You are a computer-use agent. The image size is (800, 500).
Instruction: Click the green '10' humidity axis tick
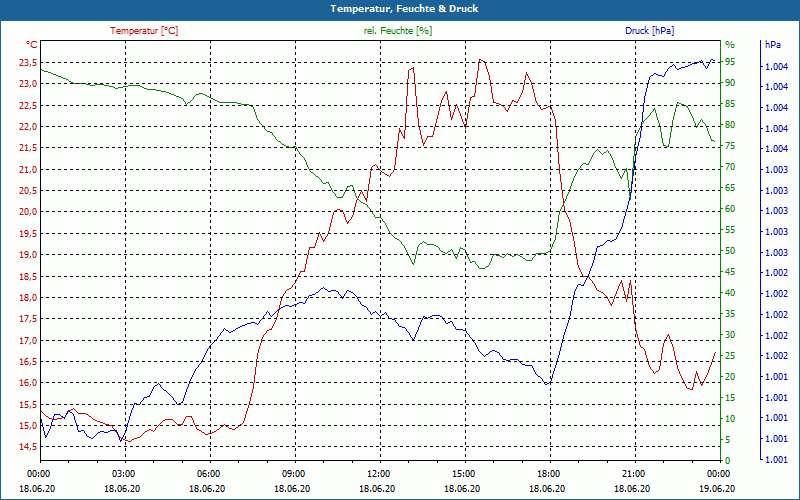pyautogui.click(x=730, y=419)
